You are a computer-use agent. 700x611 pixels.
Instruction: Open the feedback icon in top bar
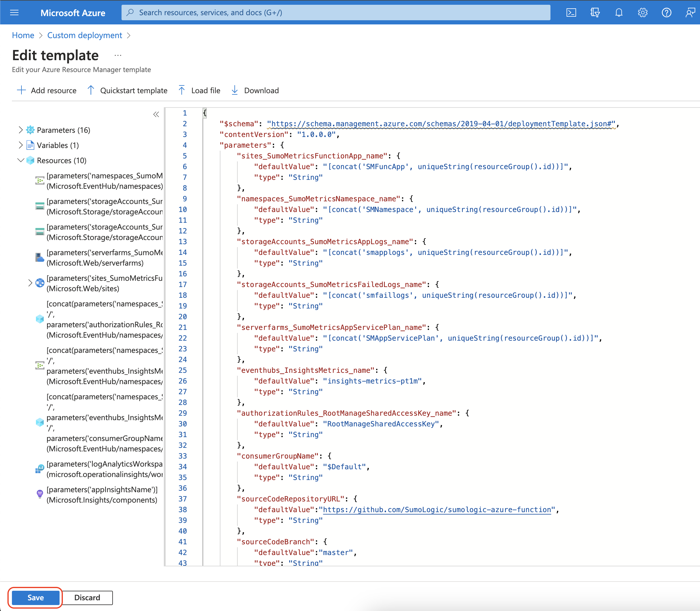pyautogui.click(x=690, y=12)
